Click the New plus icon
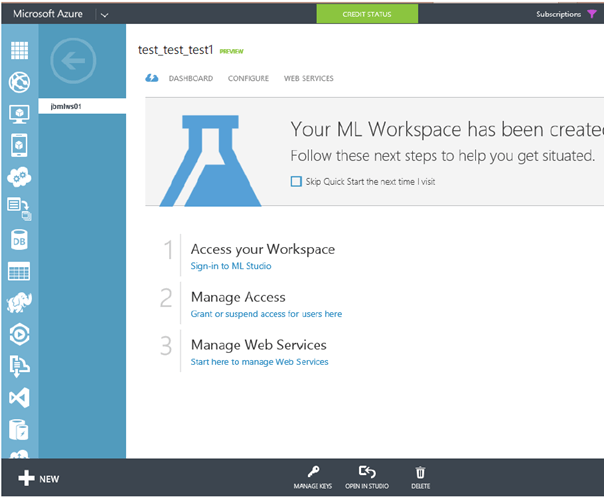The image size is (604, 499). coord(26,478)
